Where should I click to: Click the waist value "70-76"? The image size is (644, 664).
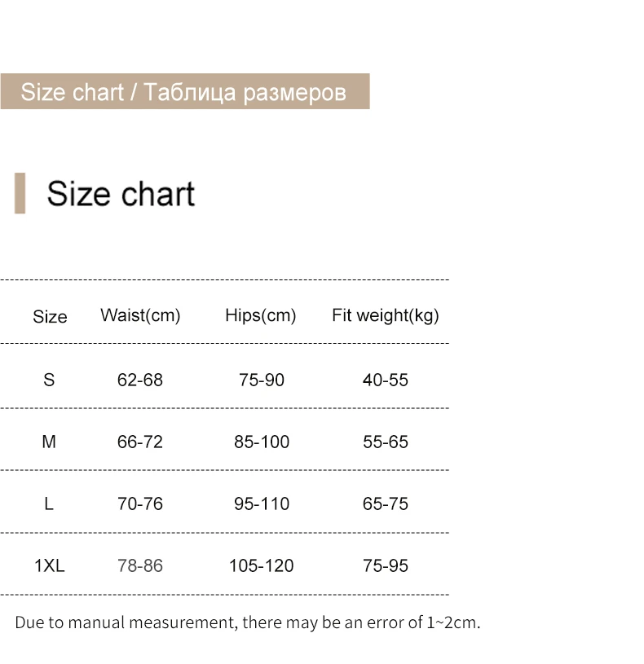coord(140,503)
